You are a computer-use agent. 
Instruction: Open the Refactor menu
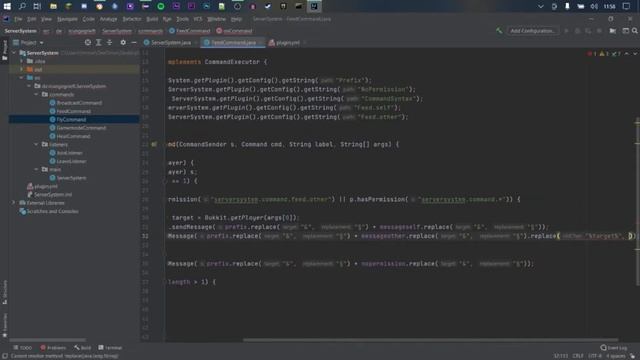click(132, 19)
